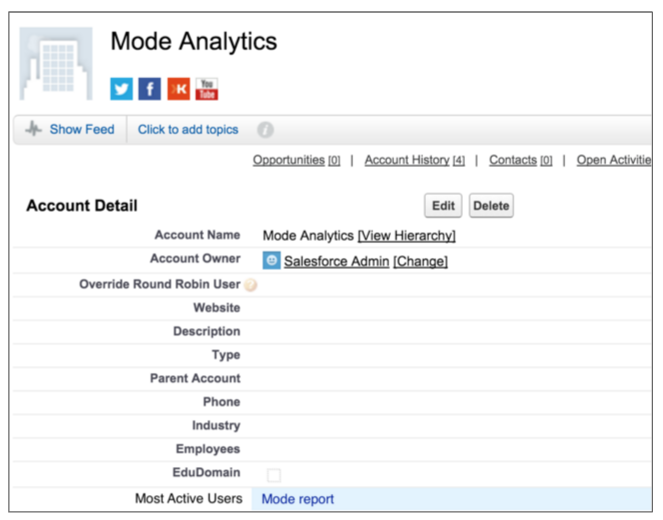Open Override Round Robin User help icon
The height and width of the screenshot is (520, 663).
coord(251,285)
